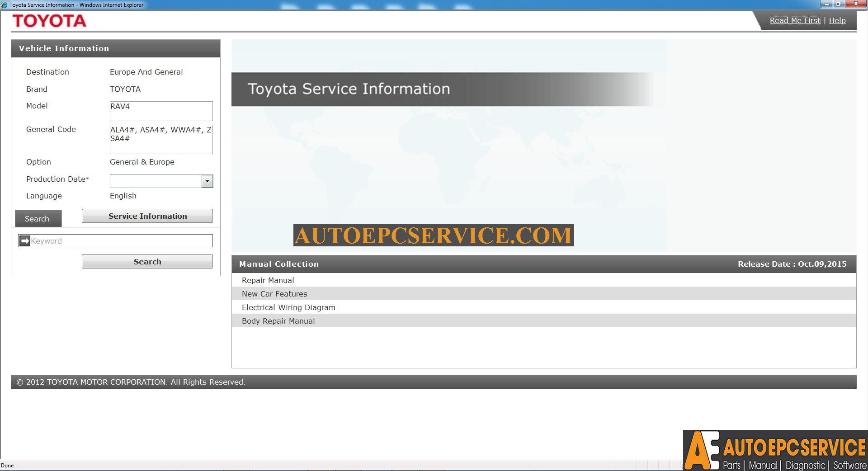Click the Done status bar text
Image resolution: width=868 pixels, height=471 pixels.
pyautogui.click(x=7, y=466)
